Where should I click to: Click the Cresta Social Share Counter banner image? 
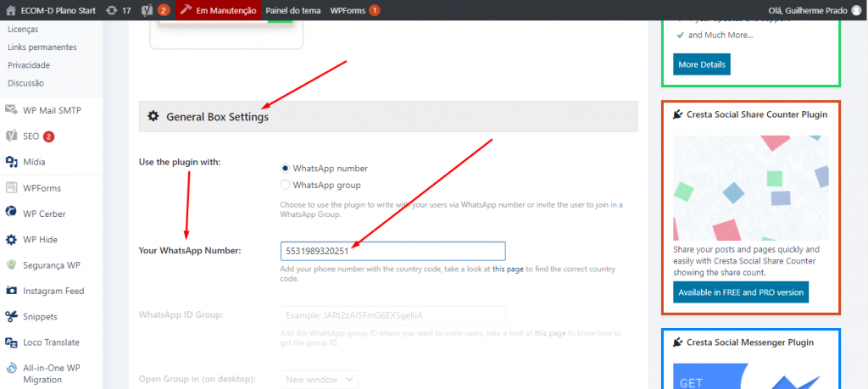tap(751, 187)
